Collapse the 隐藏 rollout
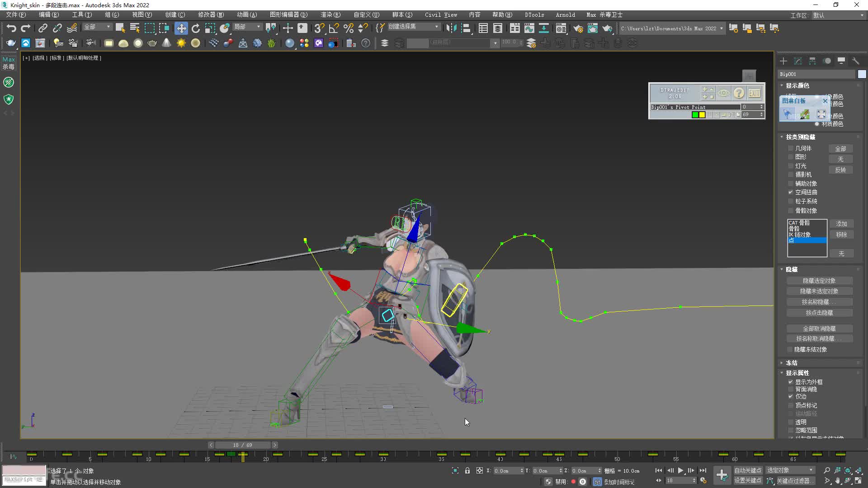 [x=791, y=269]
